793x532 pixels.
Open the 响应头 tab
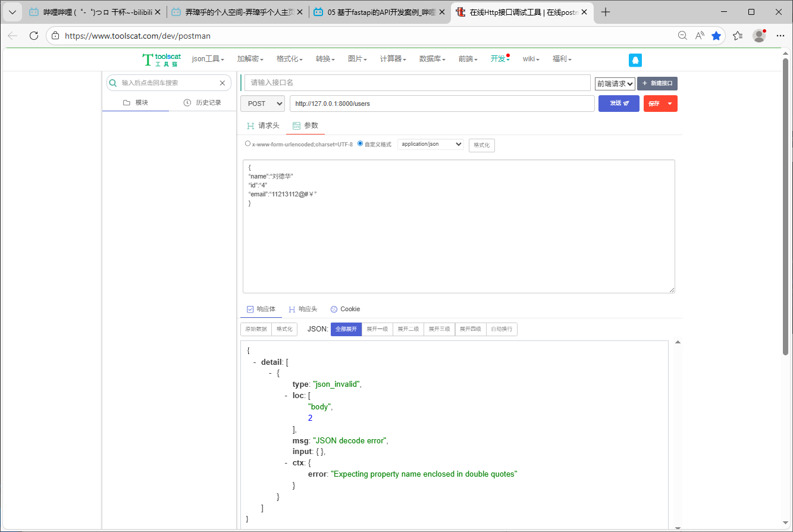click(x=303, y=309)
